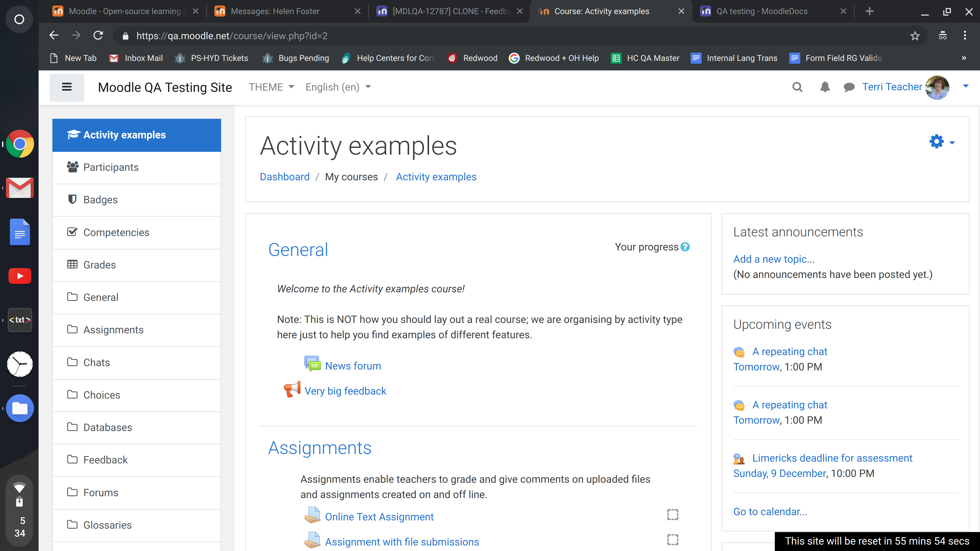The height and width of the screenshot is (551, 980).
Task: Open the Text editor app in shelf
Action: (x=20, y=320)
